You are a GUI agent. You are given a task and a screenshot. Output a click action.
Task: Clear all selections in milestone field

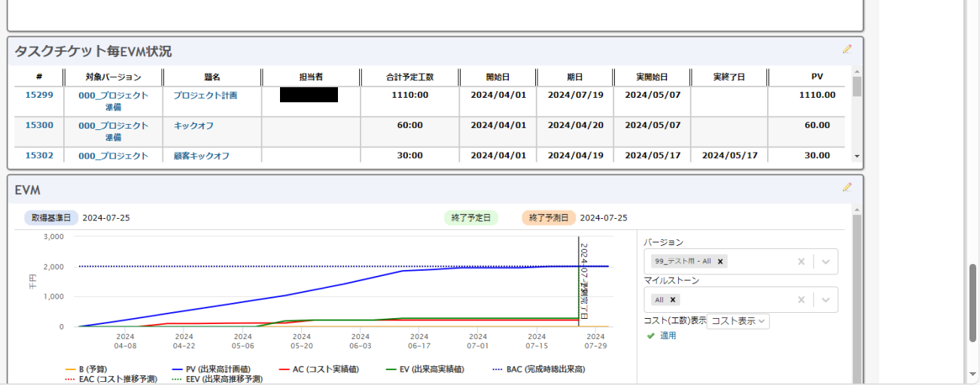(801, 299)
